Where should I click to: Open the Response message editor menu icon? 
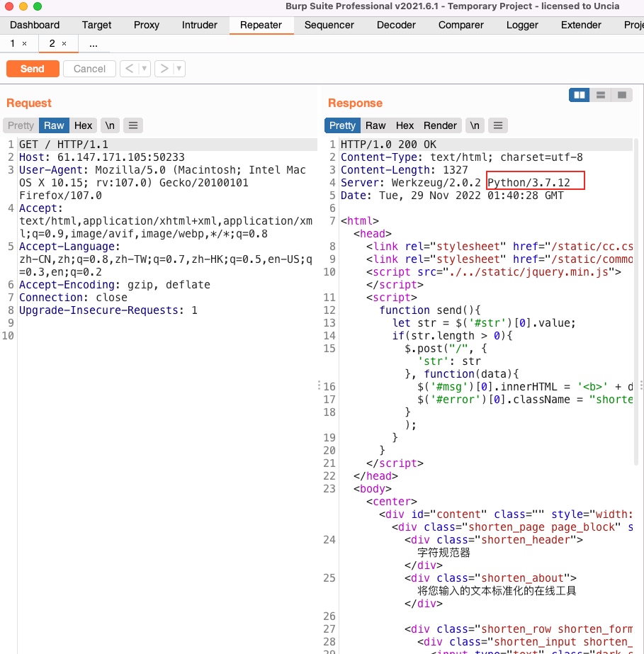498,125
